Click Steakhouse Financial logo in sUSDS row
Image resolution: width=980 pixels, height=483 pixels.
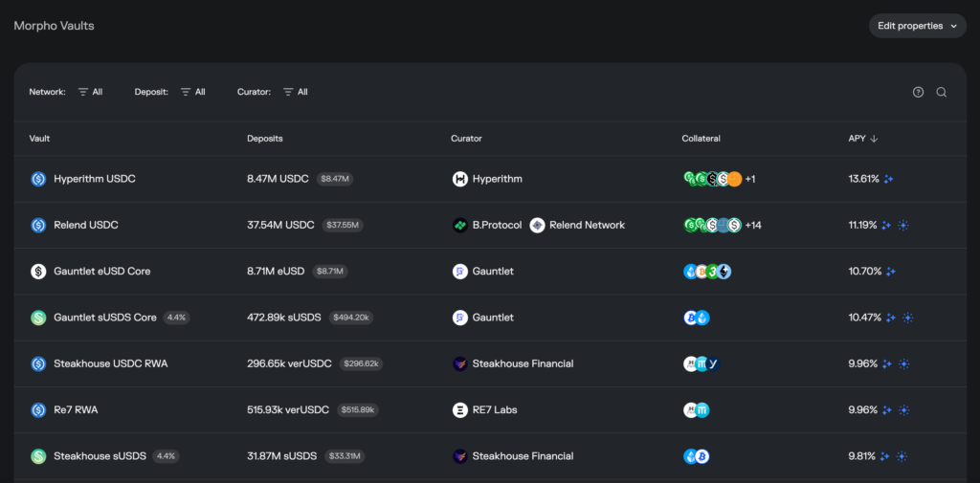click(x=460, y=456)
